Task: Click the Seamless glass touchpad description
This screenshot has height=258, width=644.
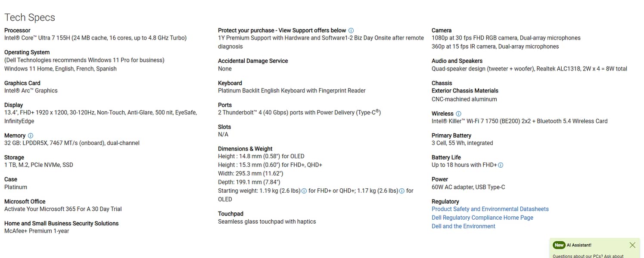Action: pos(267,221)
